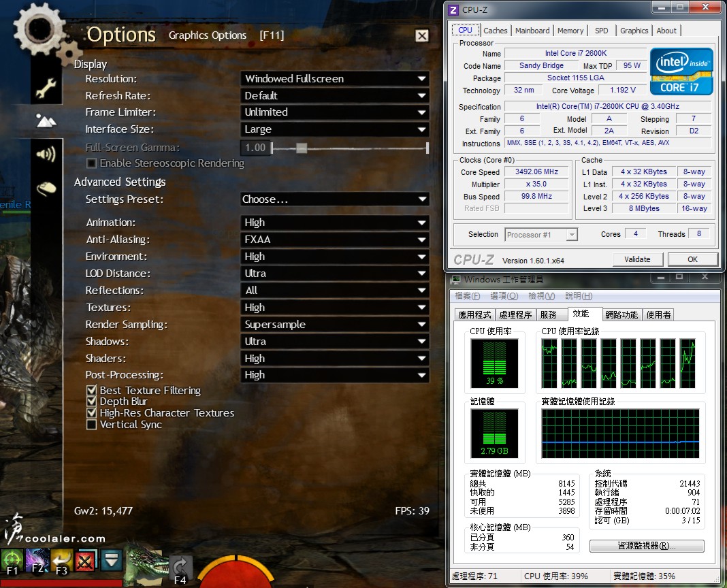Click the Intel Core i7 logo

681,71
